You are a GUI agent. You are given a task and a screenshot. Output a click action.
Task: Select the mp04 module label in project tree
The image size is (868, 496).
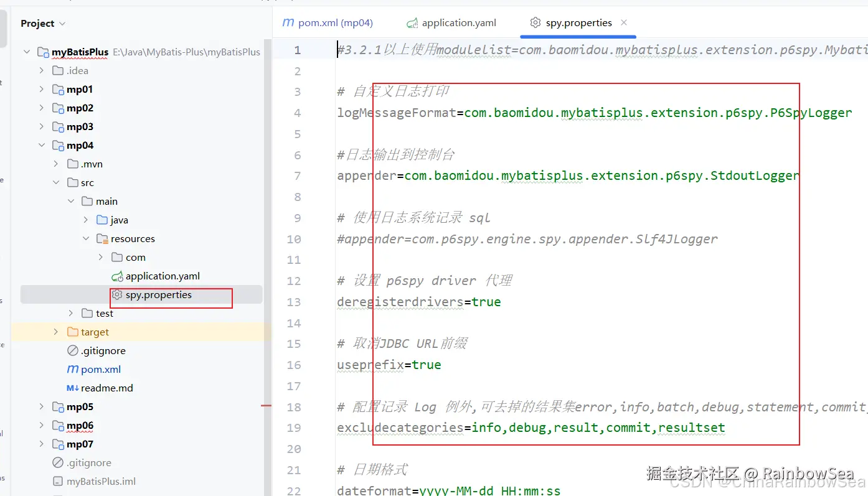(80, 145)
